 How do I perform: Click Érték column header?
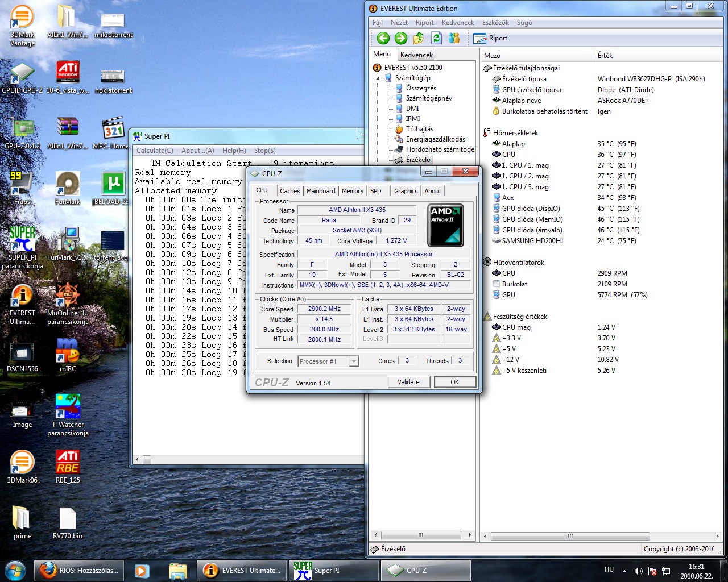coord(657,56)
